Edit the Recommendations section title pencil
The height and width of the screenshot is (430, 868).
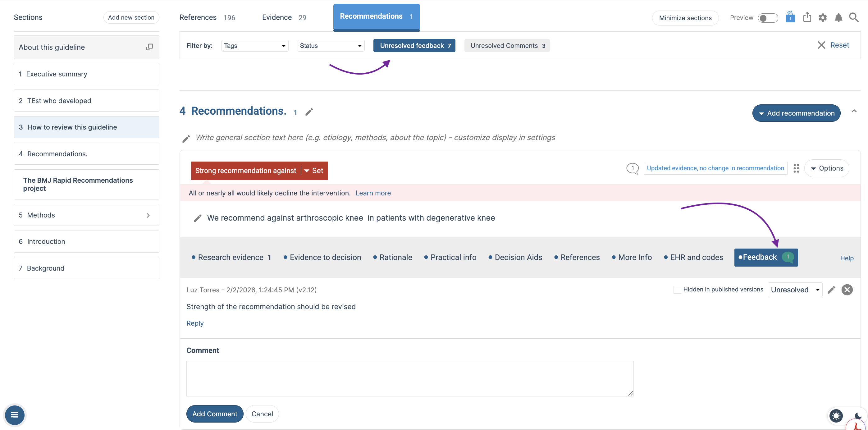coord(309,112)
